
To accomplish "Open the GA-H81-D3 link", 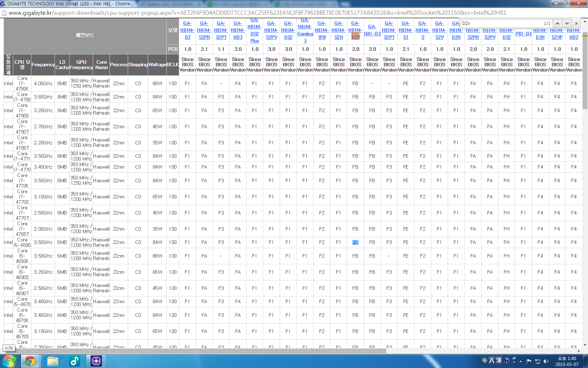I will click(x=372, y=30).
